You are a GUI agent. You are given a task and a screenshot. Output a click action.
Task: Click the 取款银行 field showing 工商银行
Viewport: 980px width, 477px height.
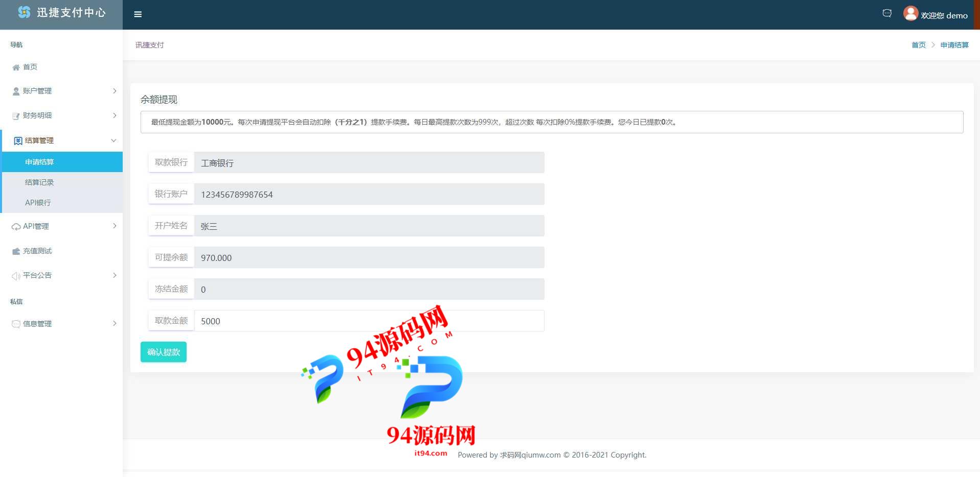click(x=369, y=162)
